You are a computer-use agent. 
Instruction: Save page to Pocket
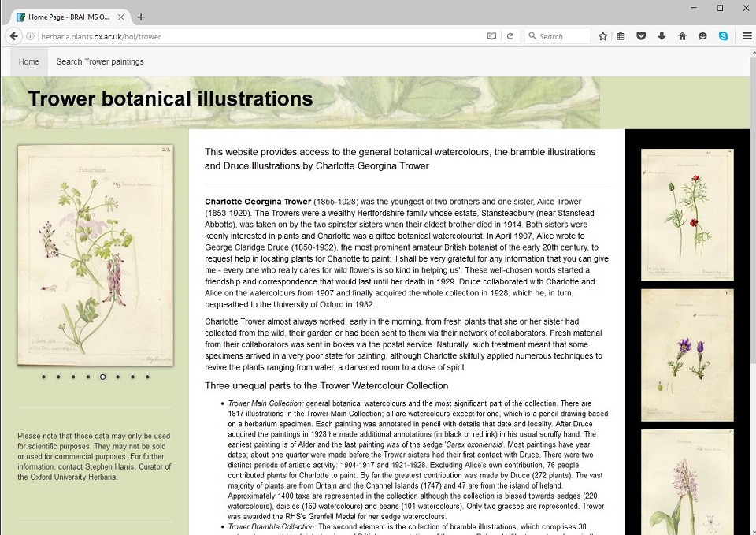[641, 36]
